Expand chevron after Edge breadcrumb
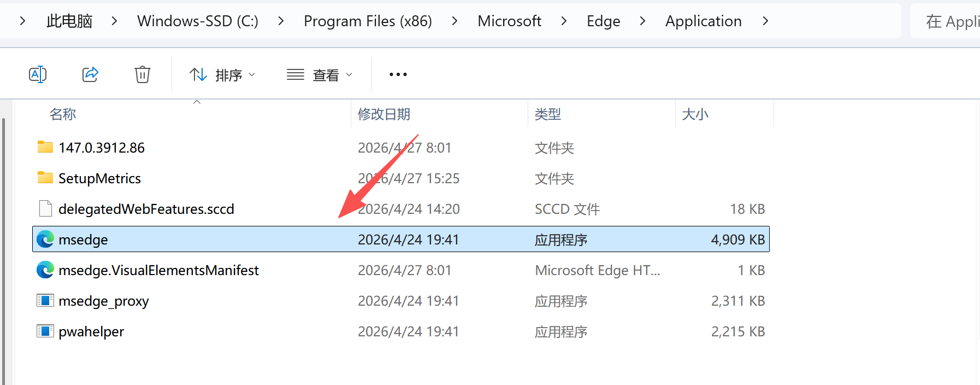The width and height of the screenshot is (980, 385). (x=642, y=21)
